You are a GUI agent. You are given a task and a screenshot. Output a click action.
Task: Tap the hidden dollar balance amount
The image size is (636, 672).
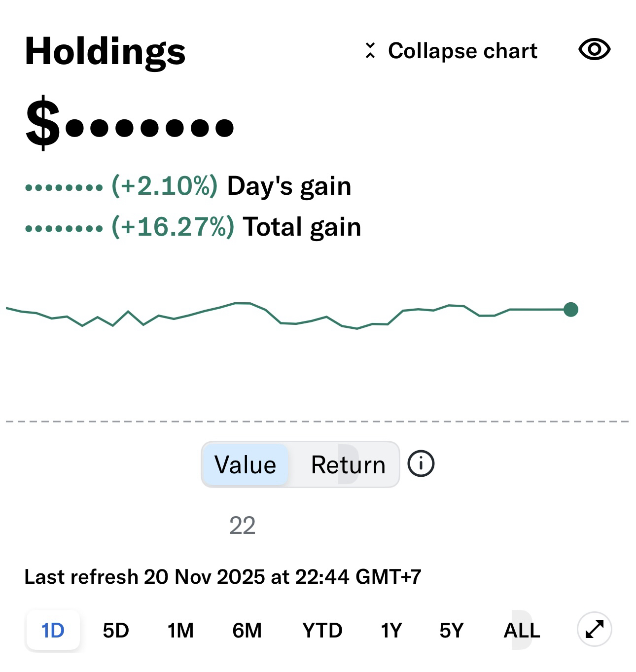(x=130, y=125)
